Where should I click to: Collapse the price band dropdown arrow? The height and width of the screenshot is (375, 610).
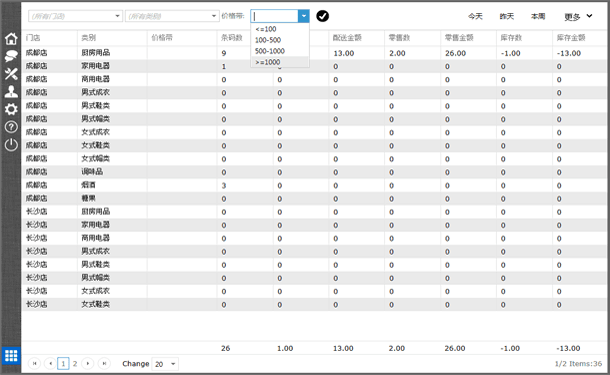click(303, 16)
